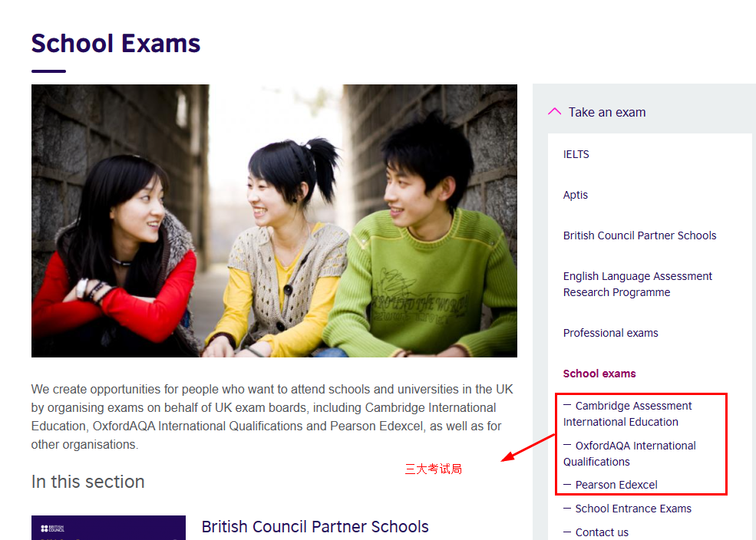
Task: Open English Language Assessment Research Programme
Action: point(637,285)
